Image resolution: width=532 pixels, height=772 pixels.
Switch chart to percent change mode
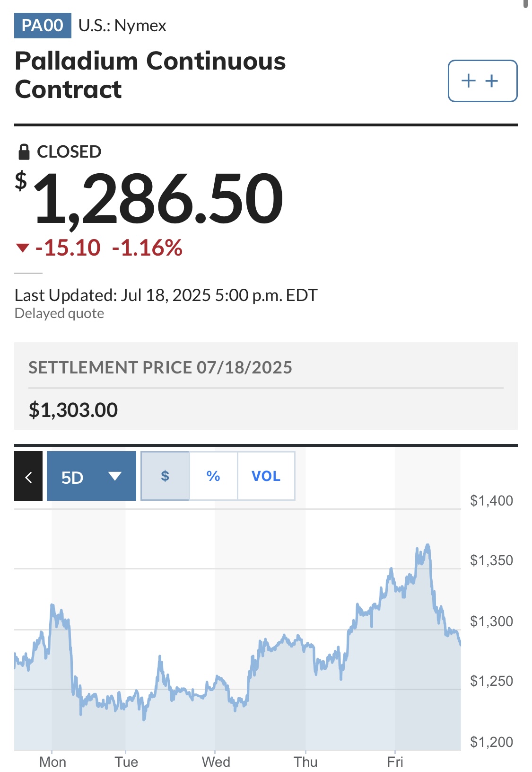[213, 476]
